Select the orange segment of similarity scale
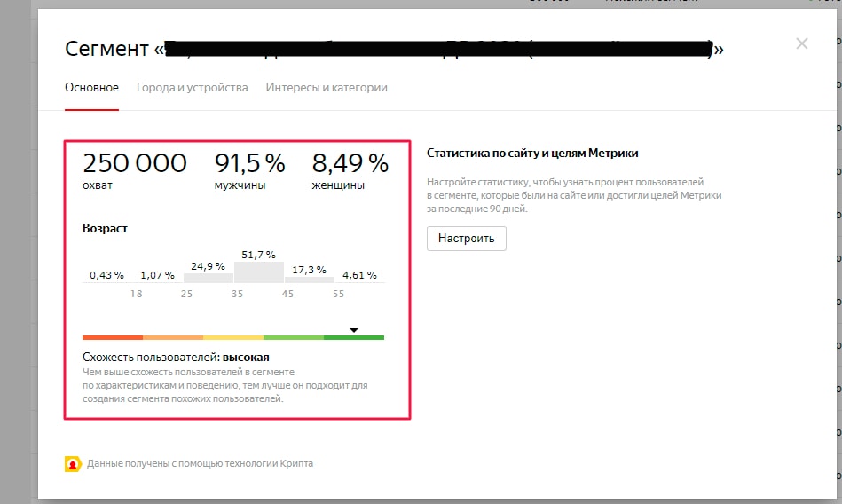 click(172, 337)
